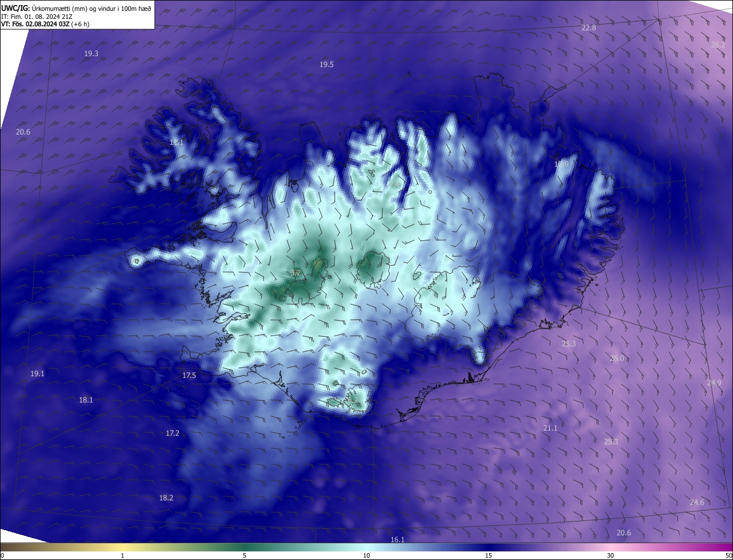Viewport: 733px width, 560px height.
Task: Click the 19.5 value label
Action: (326, 65)
